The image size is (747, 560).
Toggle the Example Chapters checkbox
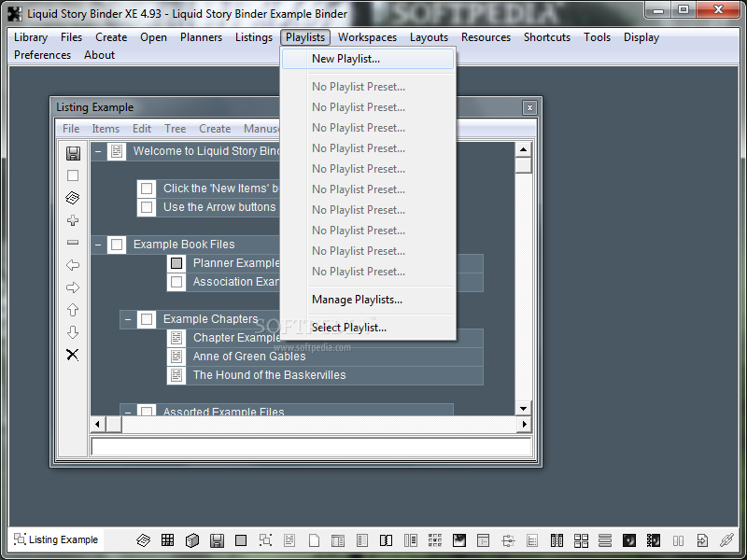(x=147, y=319)
